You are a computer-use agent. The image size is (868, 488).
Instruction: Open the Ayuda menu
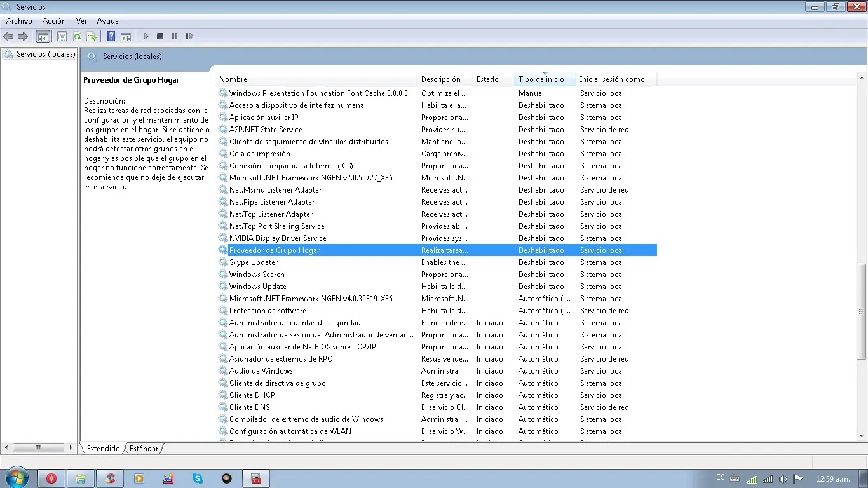click(x=108, y=21)
